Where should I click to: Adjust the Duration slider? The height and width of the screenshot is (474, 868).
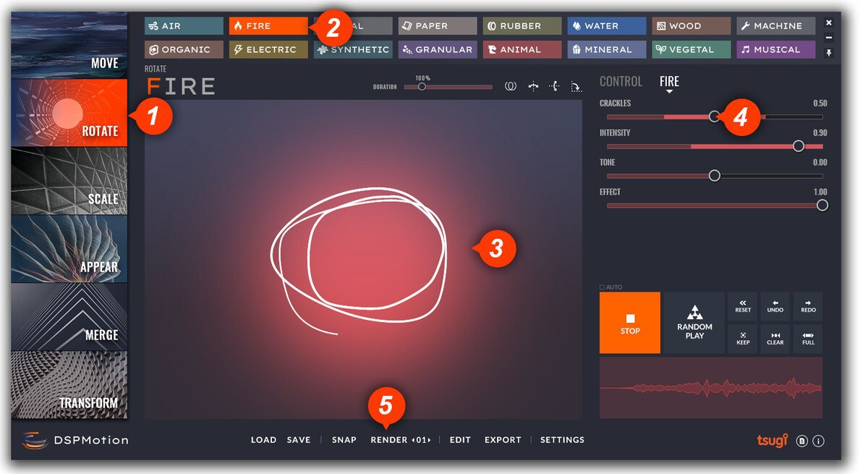coord(448,87)
